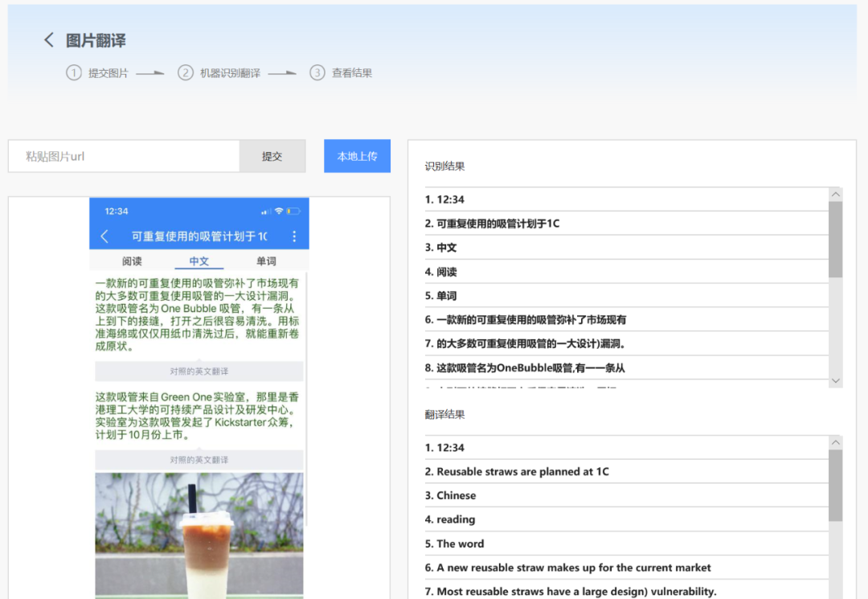Image resolution: width=868 pixels, height=599 pixels.
Task: Select the 单词 tab in preview image
Action: pos(266,261)
